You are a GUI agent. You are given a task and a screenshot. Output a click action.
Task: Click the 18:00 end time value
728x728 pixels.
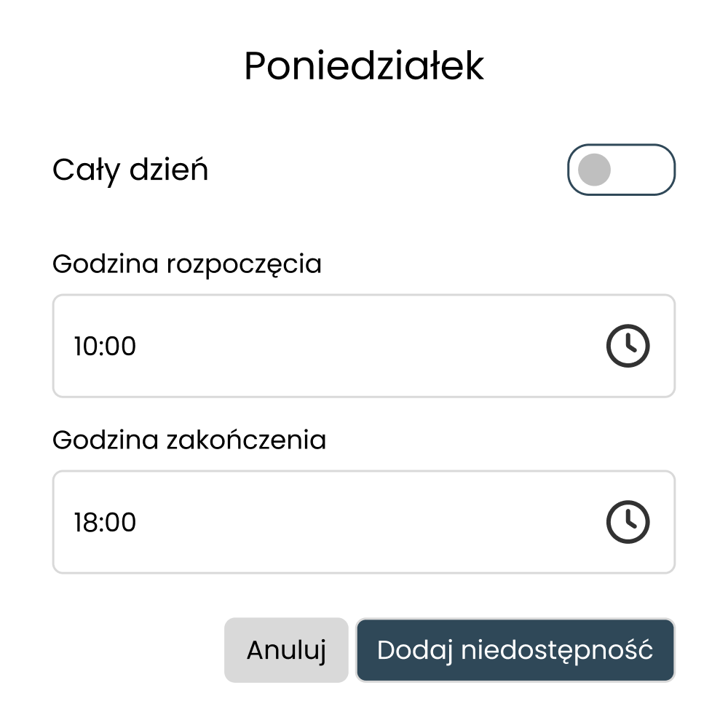[x=106, y=523]
